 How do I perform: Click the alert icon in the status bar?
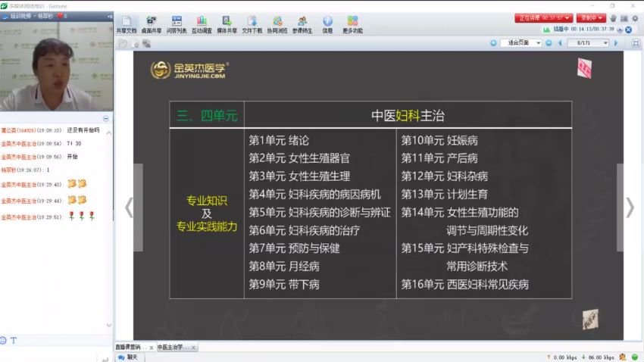click(623, 357)
